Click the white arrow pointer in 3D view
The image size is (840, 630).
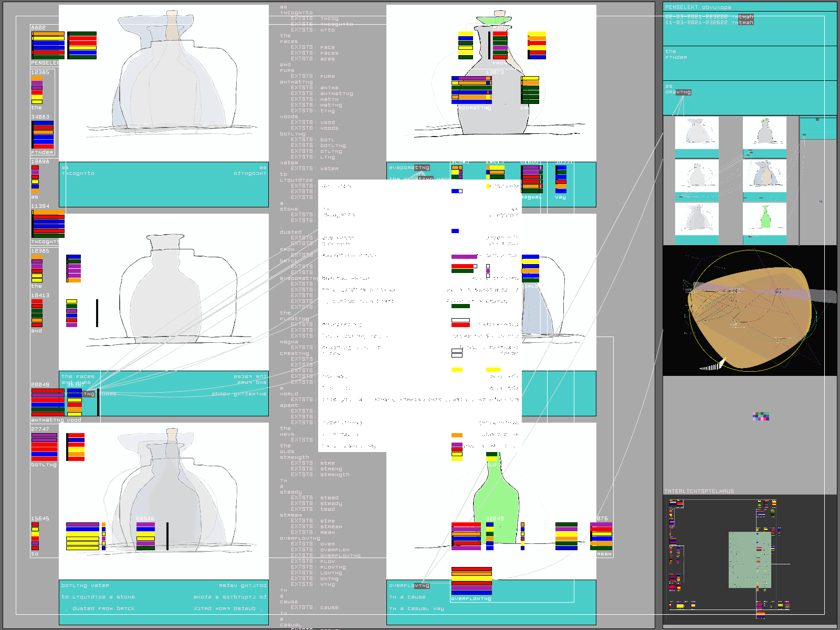pos(713,365)
